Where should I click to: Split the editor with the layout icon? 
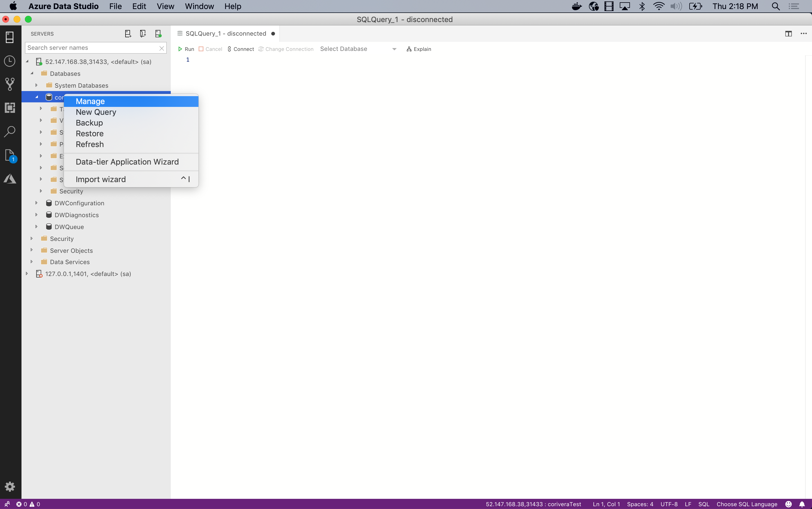[x=789, y=33]
